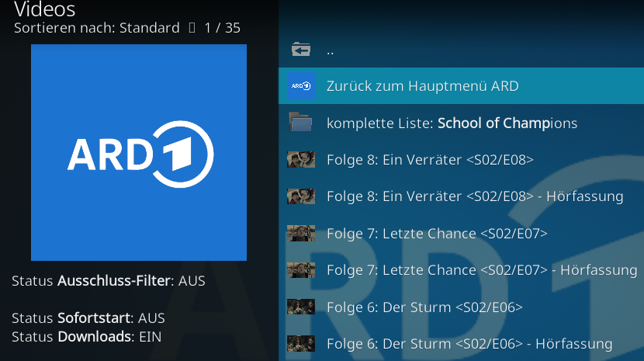Play 'Folge 6: Der Sturm <S02/E06> - Hörfassung'
This screenshot has width=644, height=361.
coord(461,343)
